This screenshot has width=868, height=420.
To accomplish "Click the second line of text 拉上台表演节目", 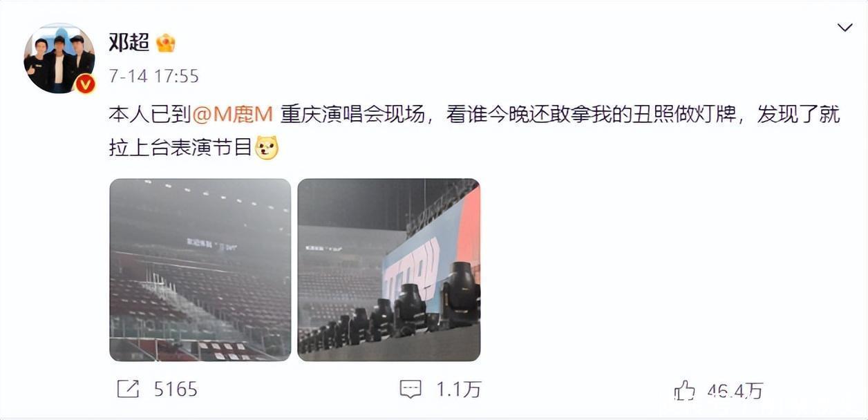I will point(180,148).
